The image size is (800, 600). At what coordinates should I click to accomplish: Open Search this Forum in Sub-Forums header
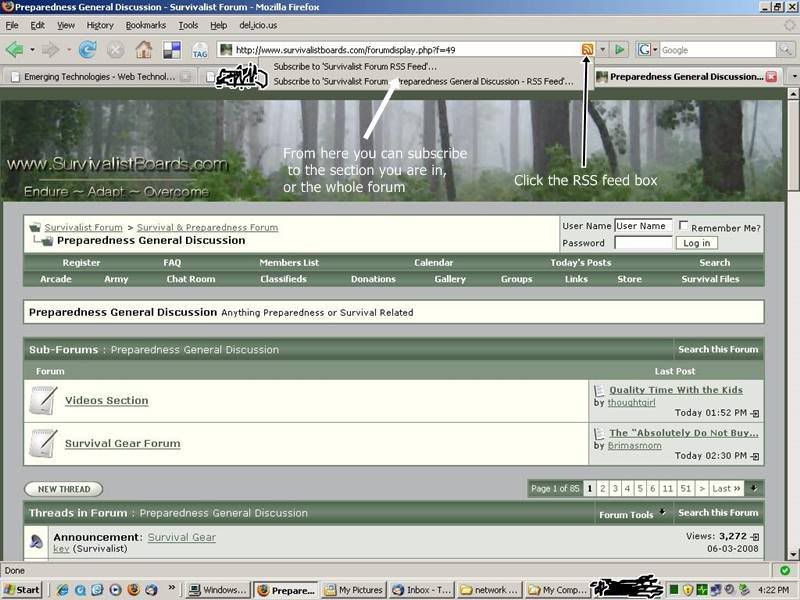point(718,349)
